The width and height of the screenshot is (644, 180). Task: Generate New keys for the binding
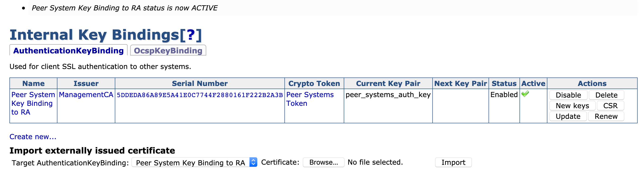point(572,106)
